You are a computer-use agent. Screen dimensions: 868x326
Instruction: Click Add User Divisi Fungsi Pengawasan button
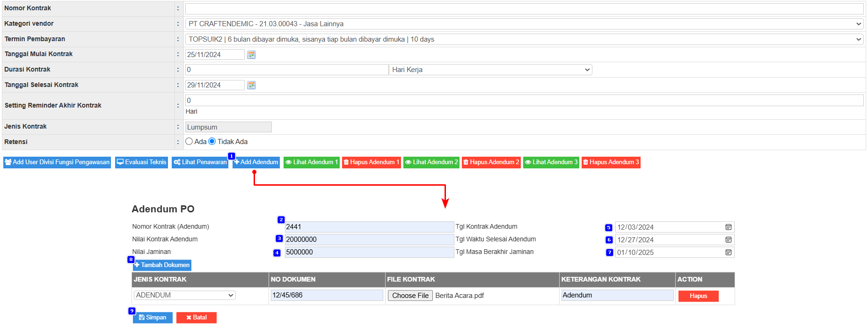57,162
